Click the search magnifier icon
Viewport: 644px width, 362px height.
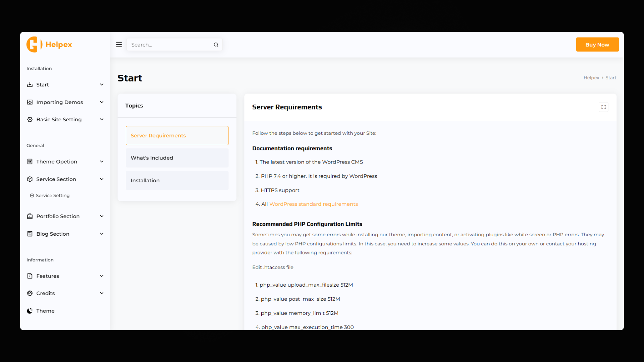point(216,45)
